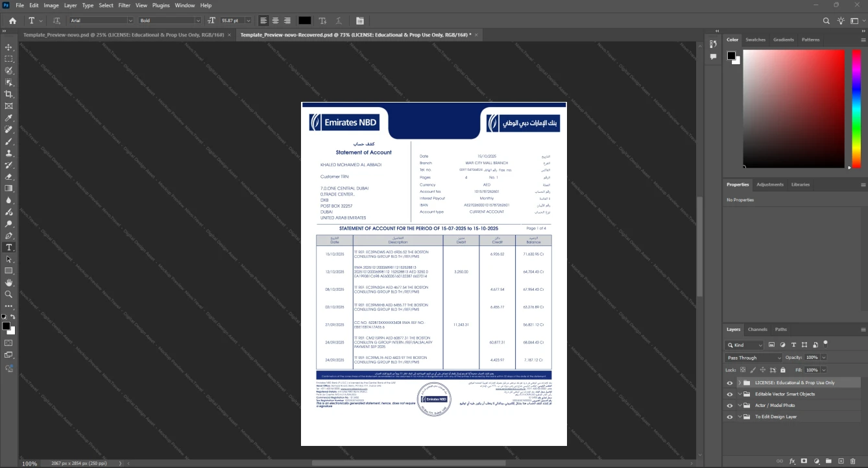Collapse the Editable Vector Smart Objects group
This screenshot has height=468, width=868.
(740, 394)
